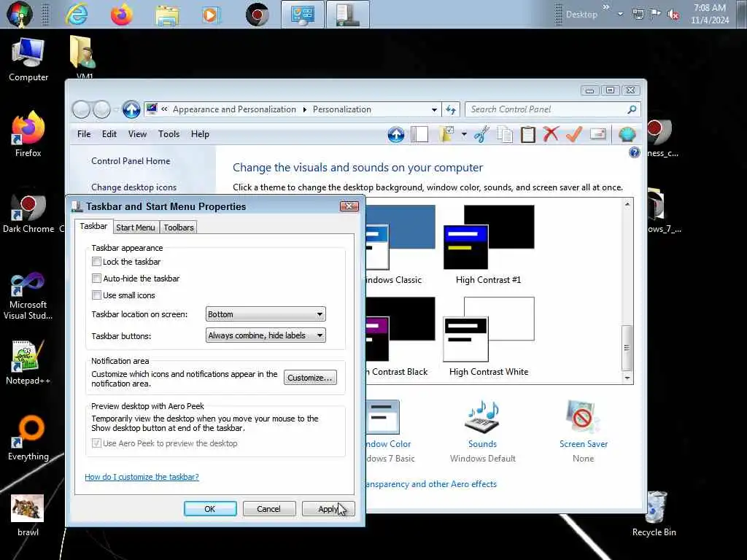Open Dark Chrome from the taskbar
The width and height of the screenshot is (747, 560).
pos(258,15)
